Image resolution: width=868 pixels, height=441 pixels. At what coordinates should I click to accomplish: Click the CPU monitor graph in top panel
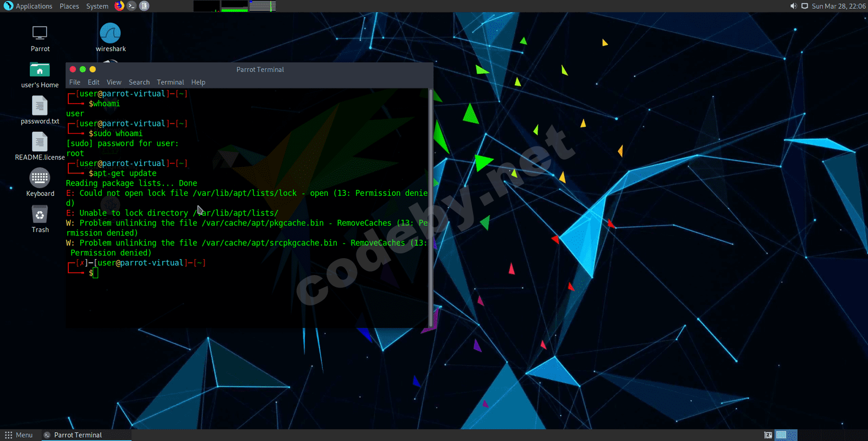tap(207, 6)
